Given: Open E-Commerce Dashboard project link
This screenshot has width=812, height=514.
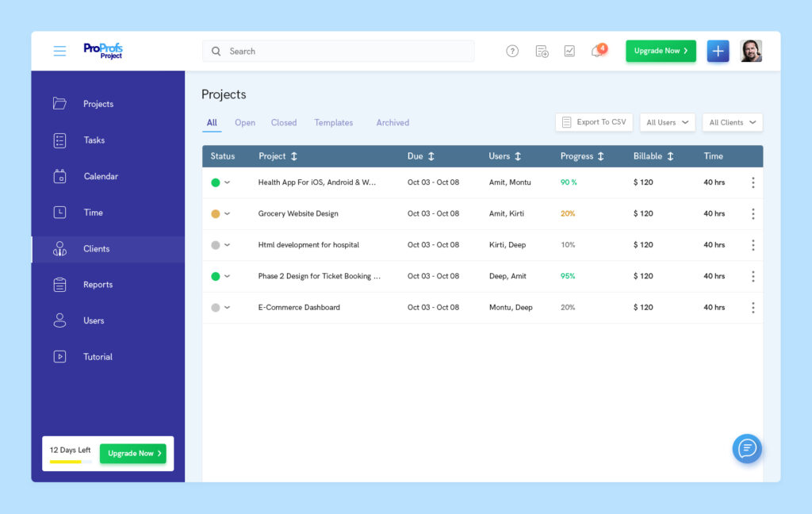Looking at the screenshot, I should coord(299,307).
